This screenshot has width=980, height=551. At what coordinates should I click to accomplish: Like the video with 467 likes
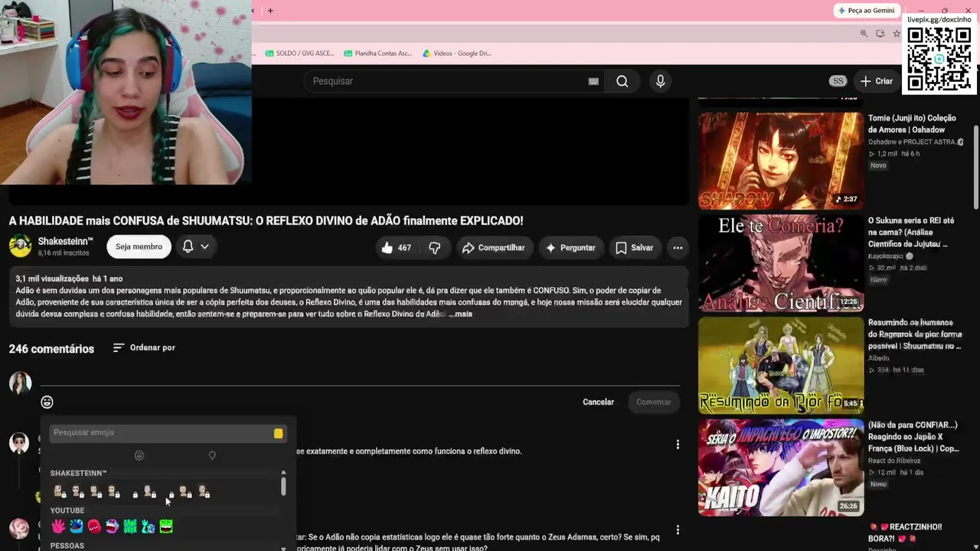tap(397, 247)
